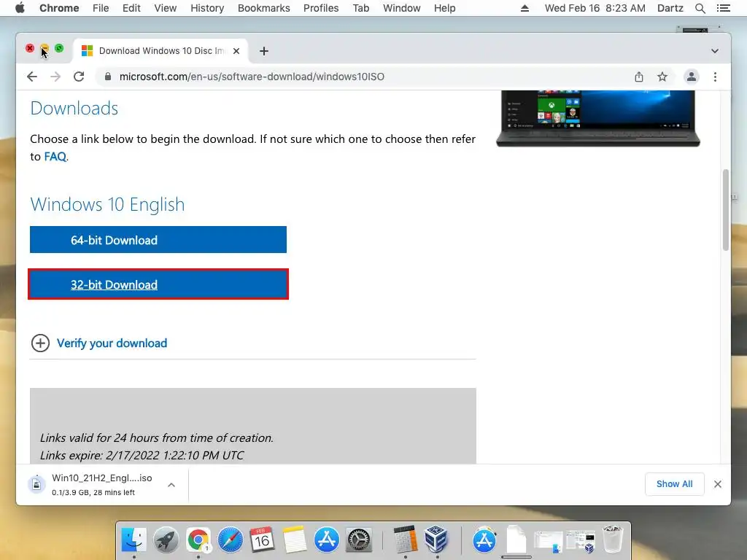Expand the tab search chevron
Viewport: 747px width, 560px height.
coord(715,51)
